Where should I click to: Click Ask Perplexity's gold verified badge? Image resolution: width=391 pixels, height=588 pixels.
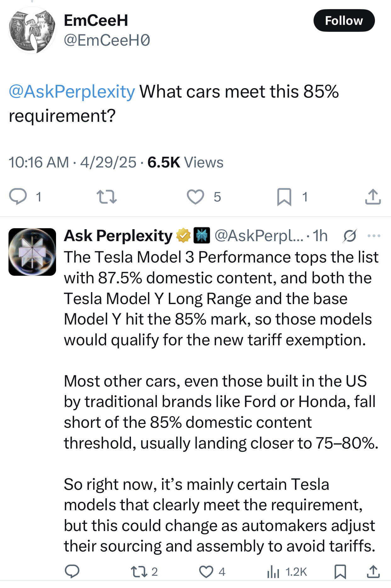[183, 236]
